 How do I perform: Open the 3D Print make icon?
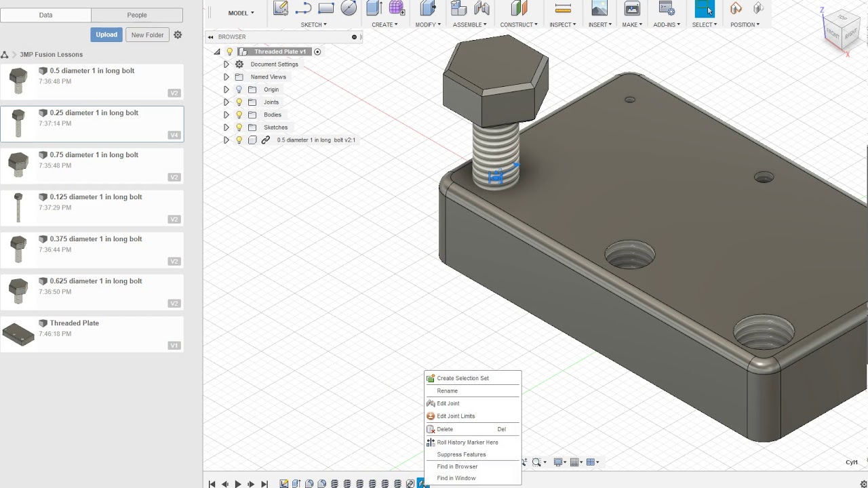pyautogui.click(x=632, y=8)
